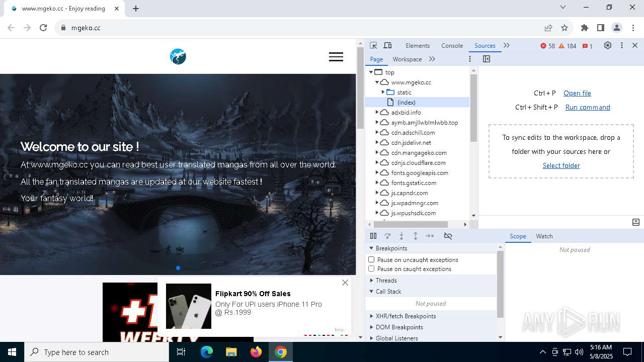Open the Workspace navigator tab
Image resolution: width=644 pixels, height=362 pixels.
pos(407,59)
